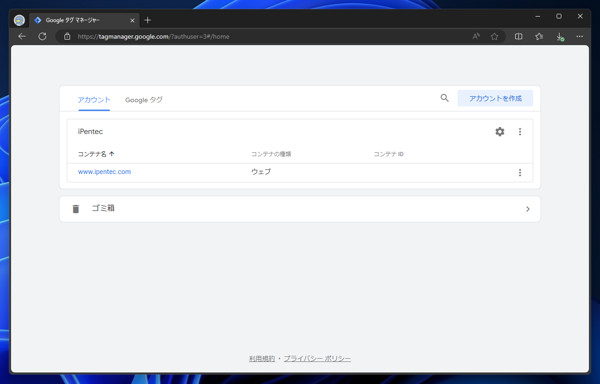Open a new browser tab
This screenshot has height=384, width=600.
click(148, 20)
